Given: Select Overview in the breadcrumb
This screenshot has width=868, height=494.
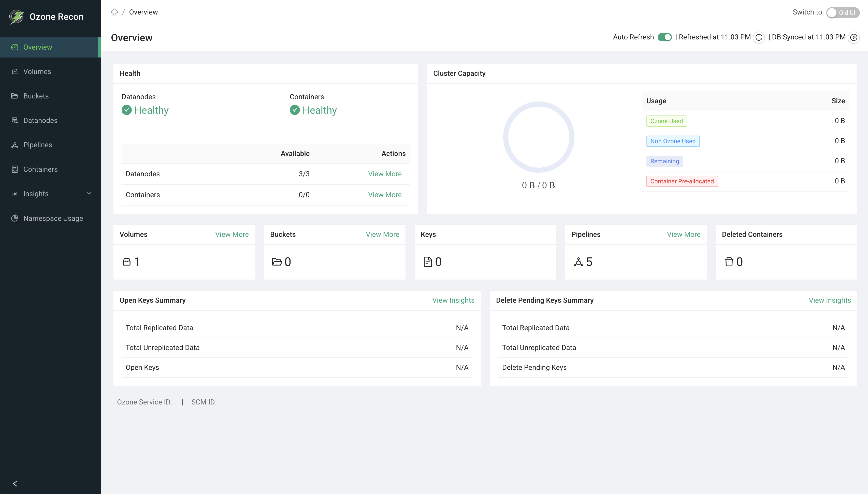Looking at the screenshot, I should tap(143, 12).
